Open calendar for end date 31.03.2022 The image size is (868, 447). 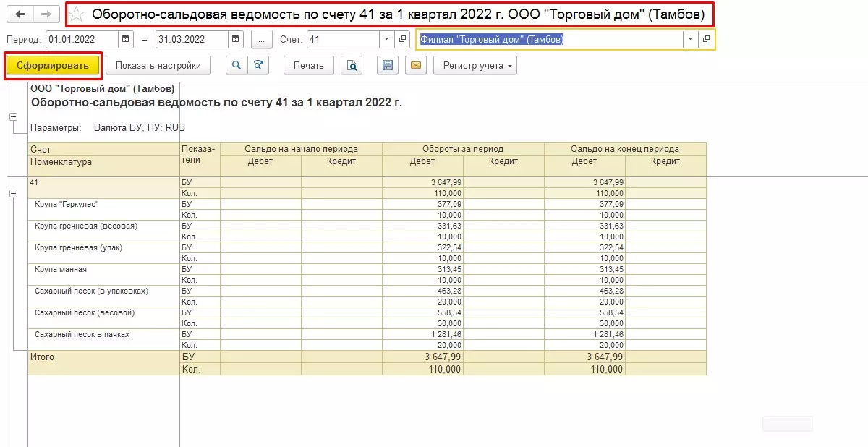(x=237, y=39)
